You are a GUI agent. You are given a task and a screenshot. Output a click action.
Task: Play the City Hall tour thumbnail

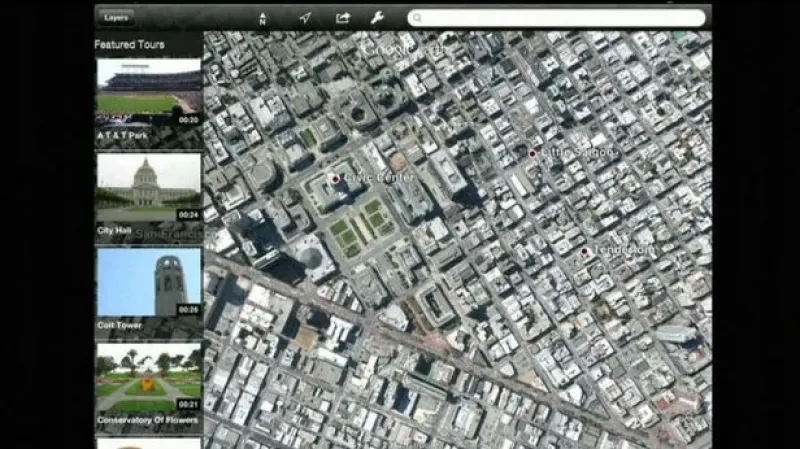click(x=148, y=187)
